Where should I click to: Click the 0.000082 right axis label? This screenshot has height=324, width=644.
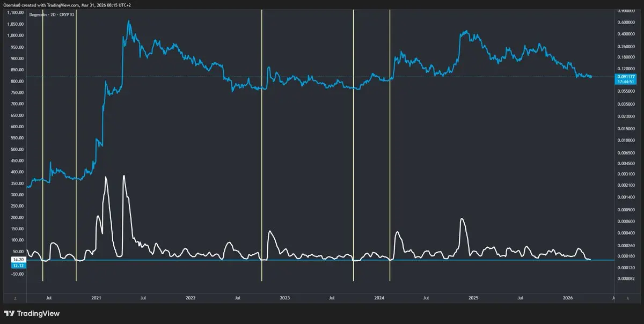click(626, 278)
